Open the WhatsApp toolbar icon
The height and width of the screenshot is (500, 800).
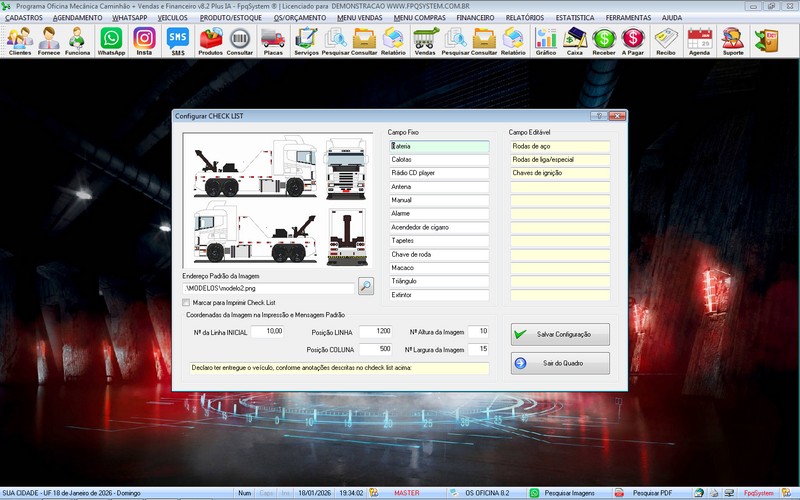[111, 41]
